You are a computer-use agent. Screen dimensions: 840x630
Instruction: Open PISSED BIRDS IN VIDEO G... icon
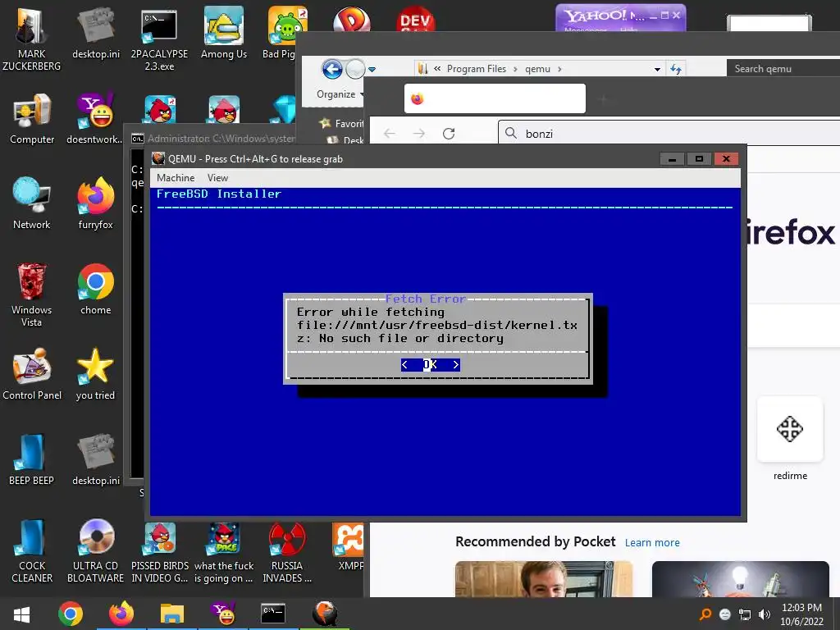click(160, 552)
